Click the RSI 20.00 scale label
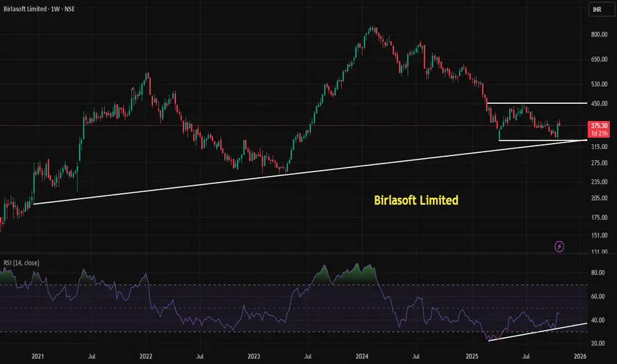This screenshot has height=364, width=617. (x=598, y=343)
